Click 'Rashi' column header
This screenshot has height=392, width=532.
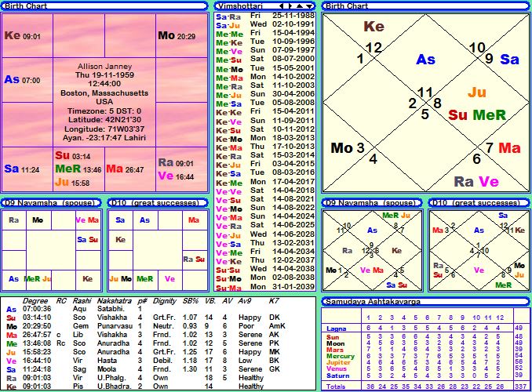pyautogui.click(x=82, y=301)
